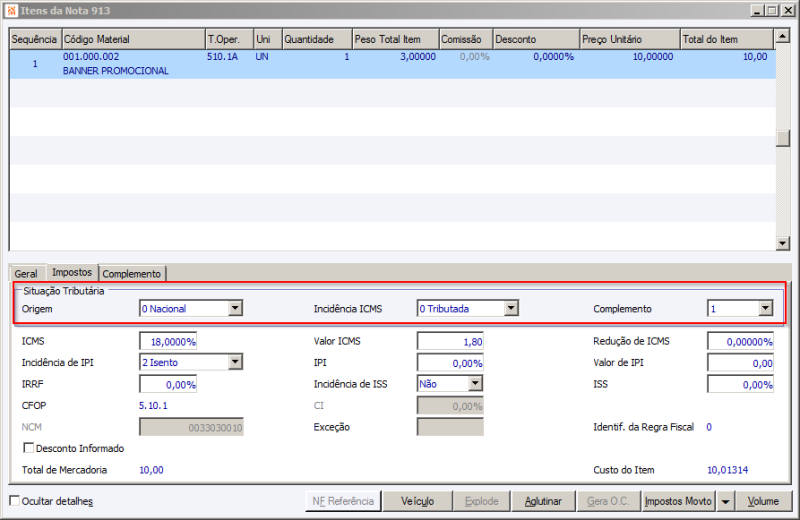Click the Peso Total Item column header
This screenshot has width=800, height=520.
pyautogui.click(x=395, y=39)
